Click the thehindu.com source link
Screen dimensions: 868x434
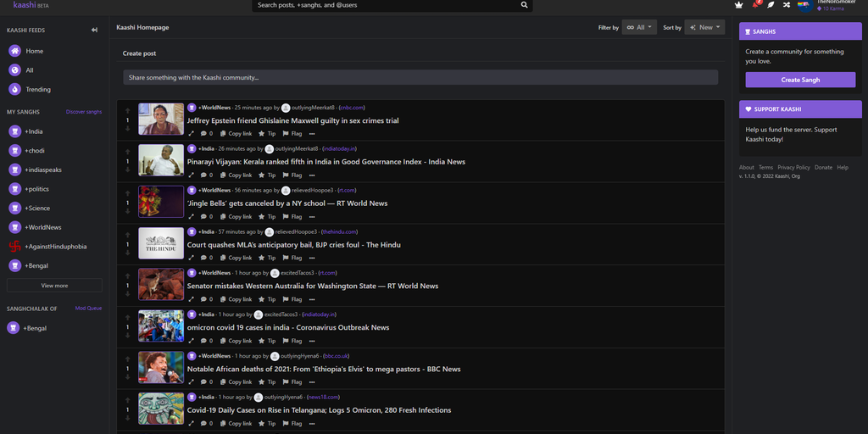pos(340,231)
